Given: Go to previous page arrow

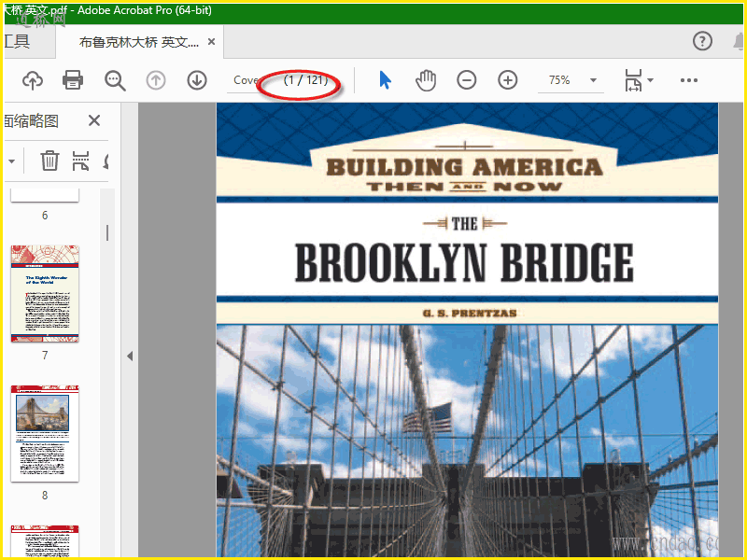Looking at the screenshot, I should [x=156, y=80].
